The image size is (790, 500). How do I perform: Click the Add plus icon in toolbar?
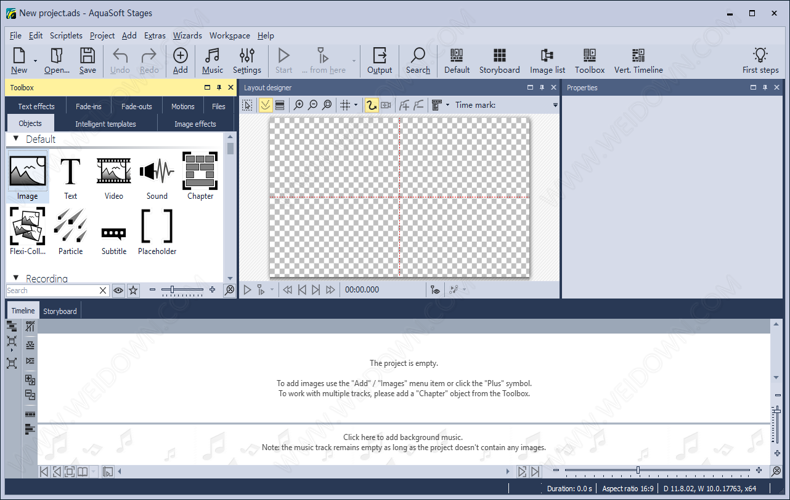pos(180,60)
